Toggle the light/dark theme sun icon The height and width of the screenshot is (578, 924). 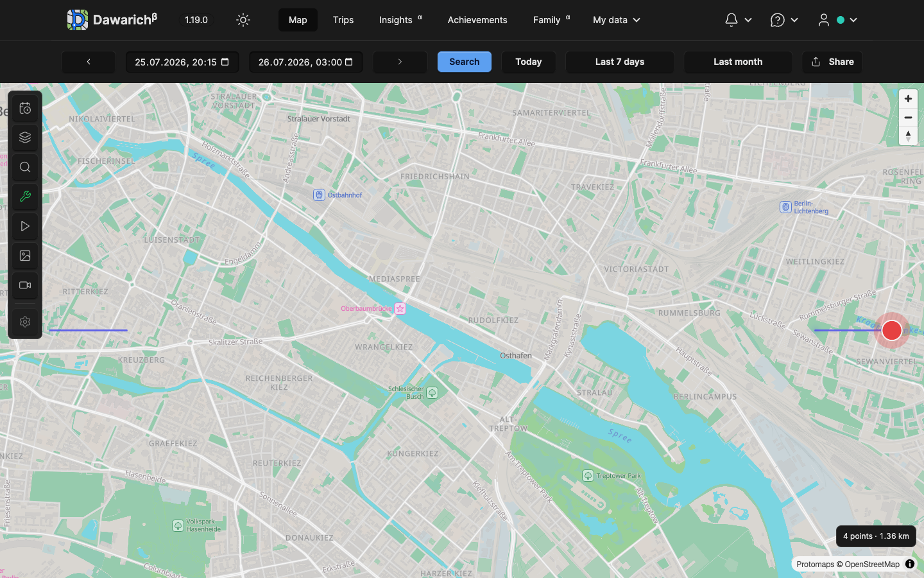243,20
